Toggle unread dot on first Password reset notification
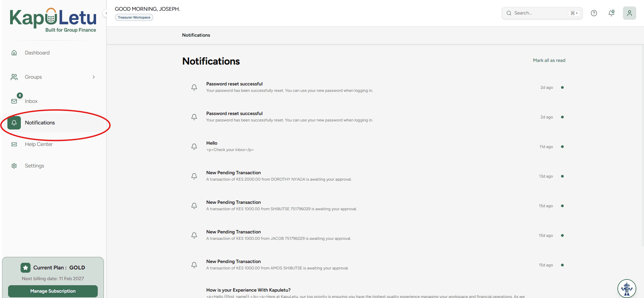Screen dimensions: 644x298 562,87
